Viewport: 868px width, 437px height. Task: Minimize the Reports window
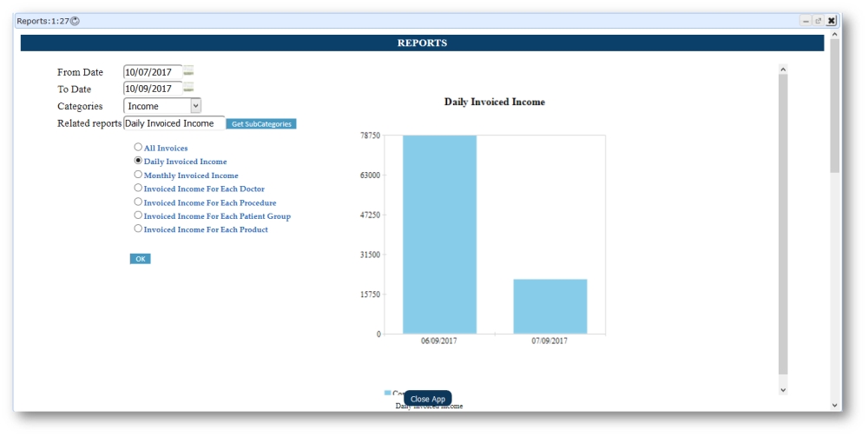coord(806,21)
